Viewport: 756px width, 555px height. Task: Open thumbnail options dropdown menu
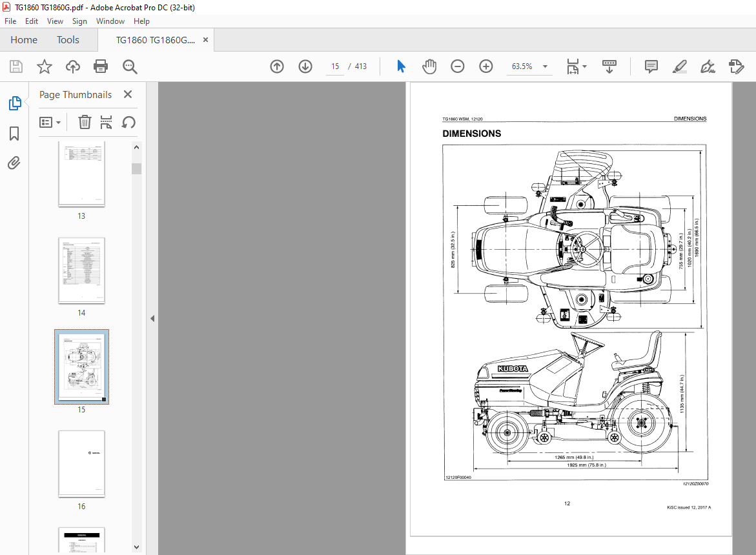pos(50,123)
